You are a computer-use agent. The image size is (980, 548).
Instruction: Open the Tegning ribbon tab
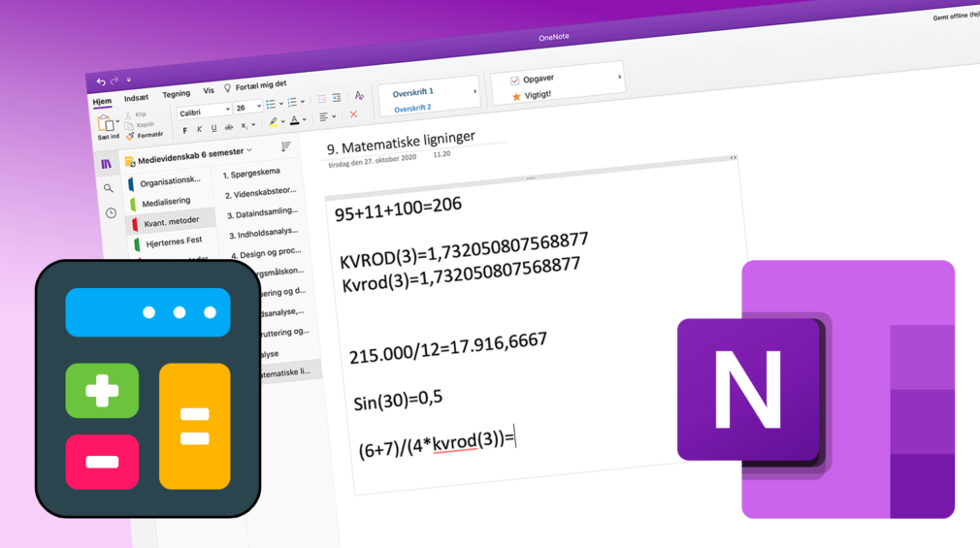coord(177,94)
